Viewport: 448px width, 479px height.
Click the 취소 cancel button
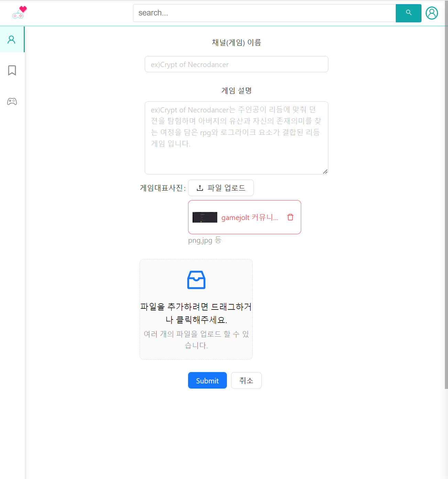coord(246,380)
